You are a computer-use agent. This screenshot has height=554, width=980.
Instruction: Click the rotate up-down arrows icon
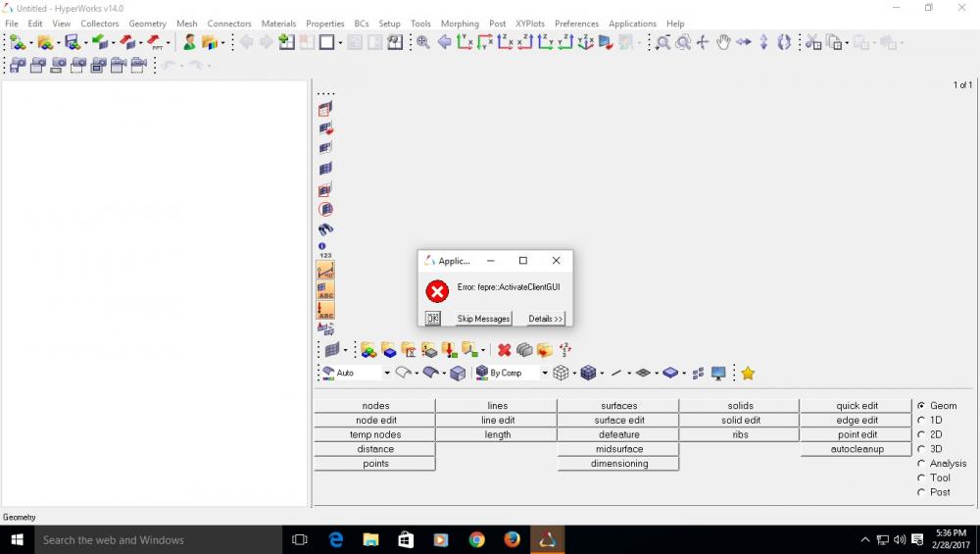coord(763,42)
